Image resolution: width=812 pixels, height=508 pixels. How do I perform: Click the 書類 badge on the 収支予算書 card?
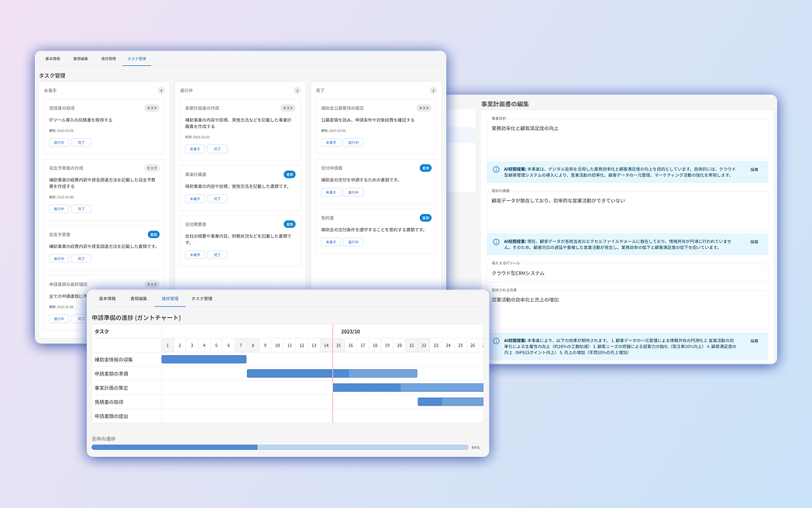153,233
